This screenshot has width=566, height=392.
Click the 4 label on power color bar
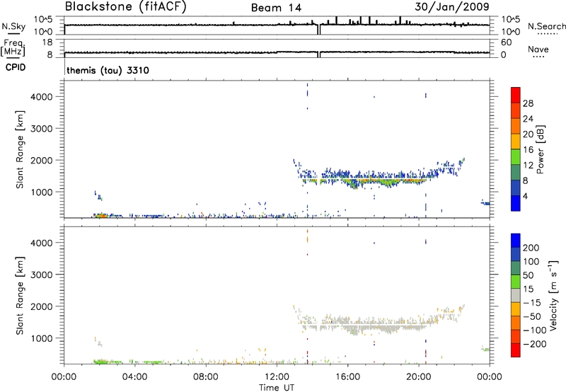[x=525, y=196]
